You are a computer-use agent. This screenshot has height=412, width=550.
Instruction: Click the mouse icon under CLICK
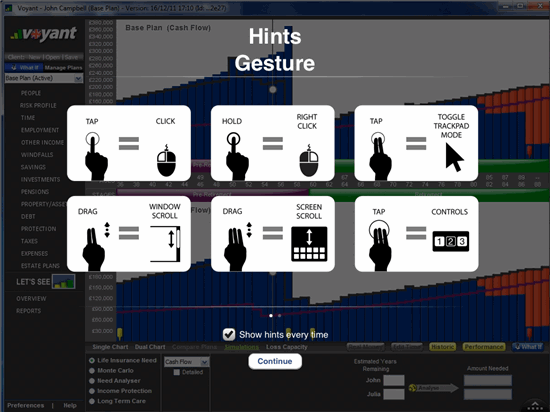[166, 161]
